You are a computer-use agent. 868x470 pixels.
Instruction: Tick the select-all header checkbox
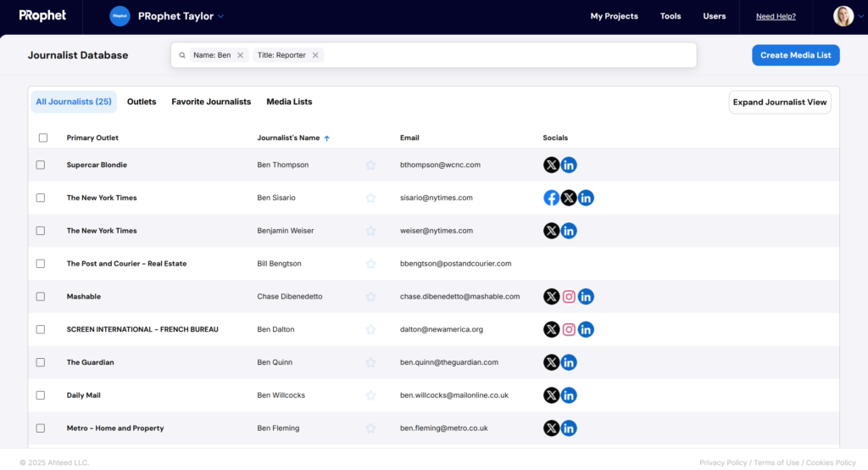(x=43, y=137)
